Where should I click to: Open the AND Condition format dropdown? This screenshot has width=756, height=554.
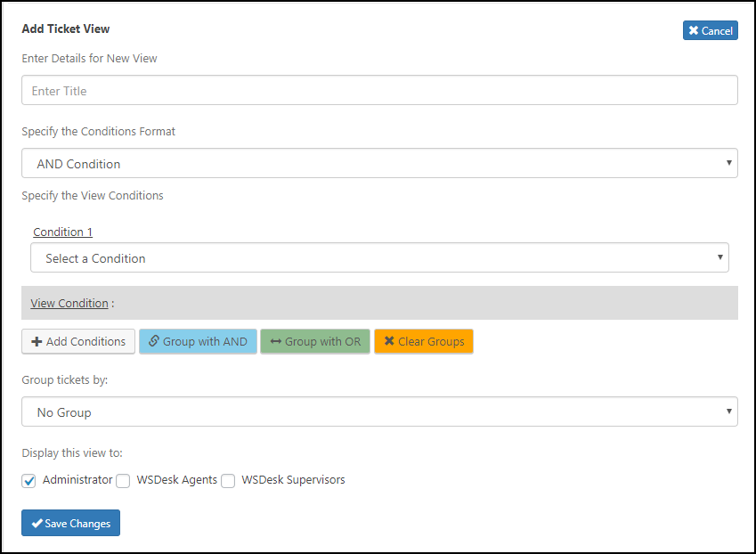point(379,163)
